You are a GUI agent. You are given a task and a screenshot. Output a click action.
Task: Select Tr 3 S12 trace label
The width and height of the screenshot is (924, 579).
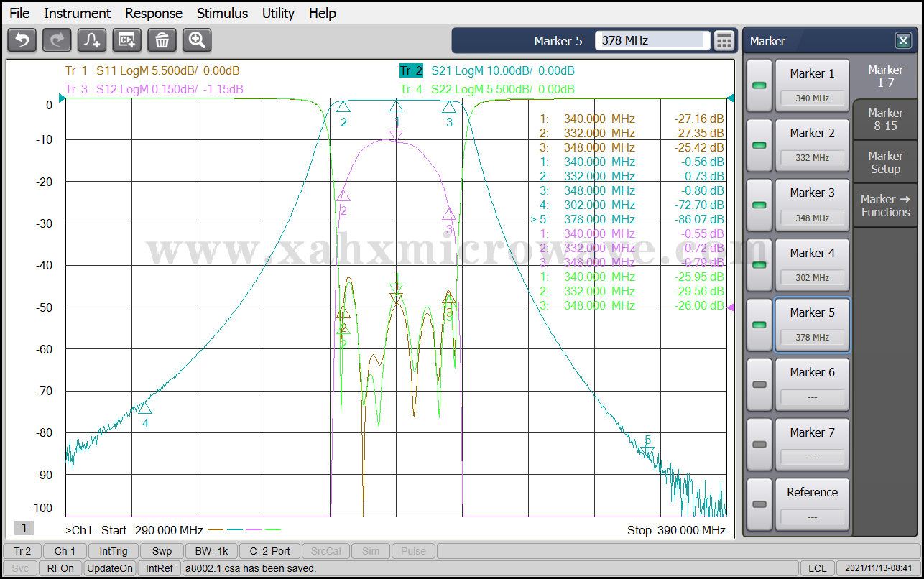[154, 89]
